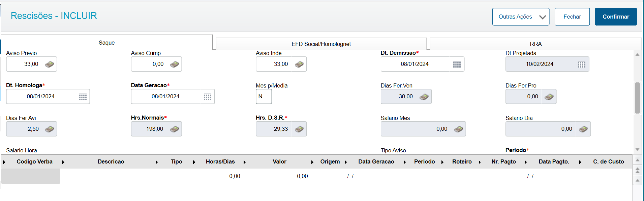Click arrow beside Descricao column header
This screenshot has height=201, width=644.
(157, 162)
